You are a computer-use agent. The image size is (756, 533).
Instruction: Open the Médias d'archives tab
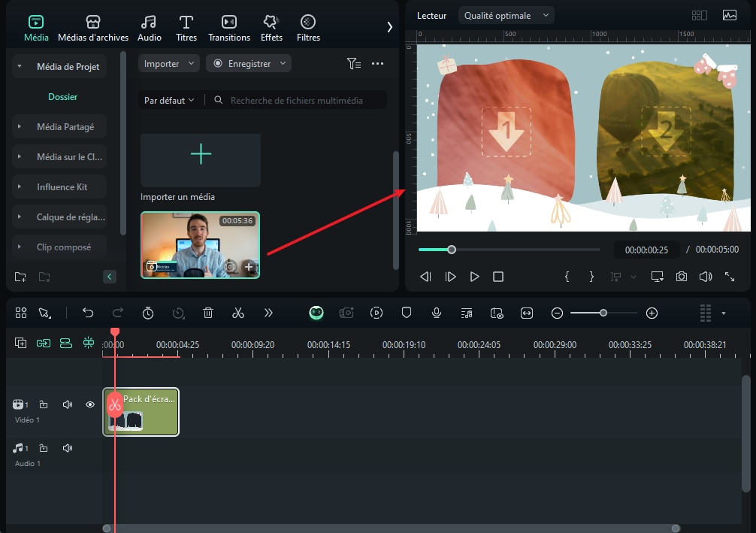93,28
